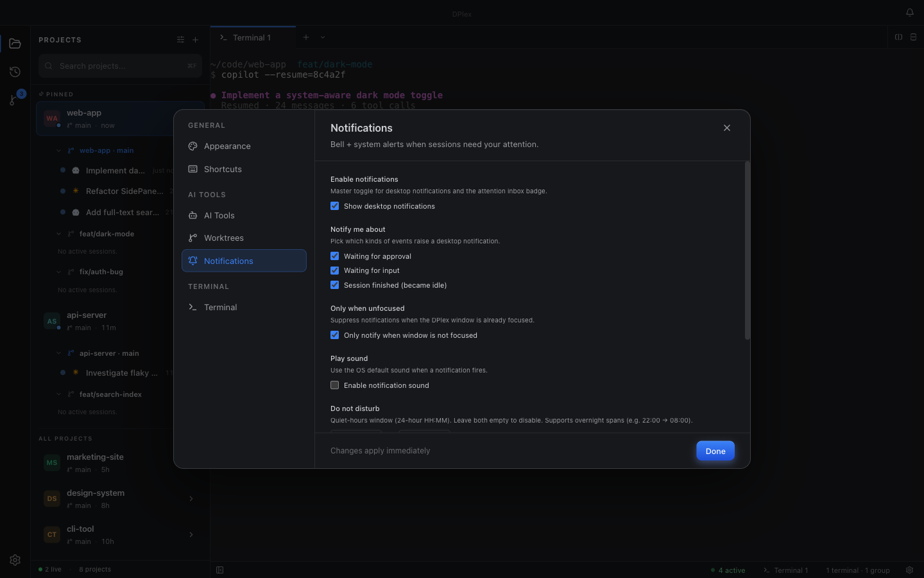Viewport: 924px width, 578px height.
Task: Click the Search projects input field
Action: 120,66
